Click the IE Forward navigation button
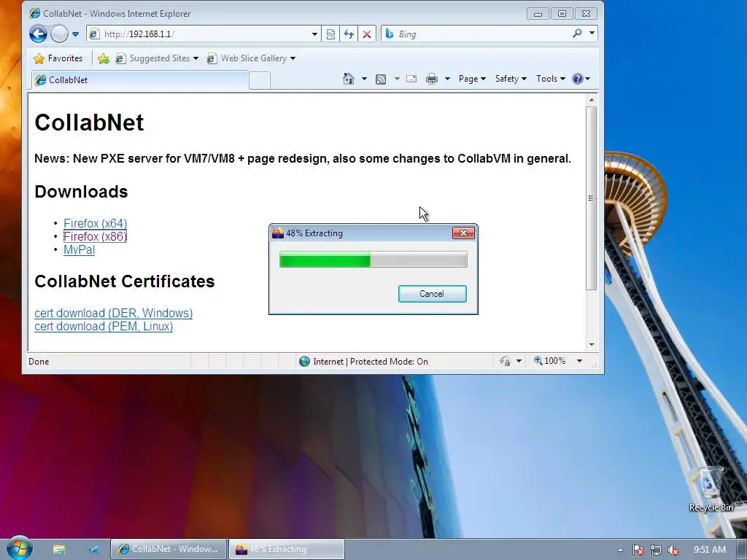747x560 pixels. (59, 34)
